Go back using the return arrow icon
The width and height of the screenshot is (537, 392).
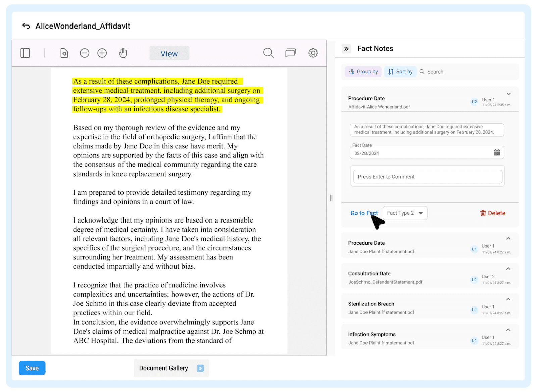point(26,26)
